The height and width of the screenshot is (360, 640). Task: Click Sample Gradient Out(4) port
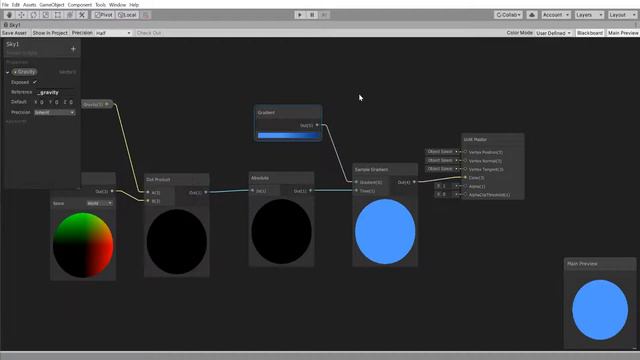tap(414, 182)
